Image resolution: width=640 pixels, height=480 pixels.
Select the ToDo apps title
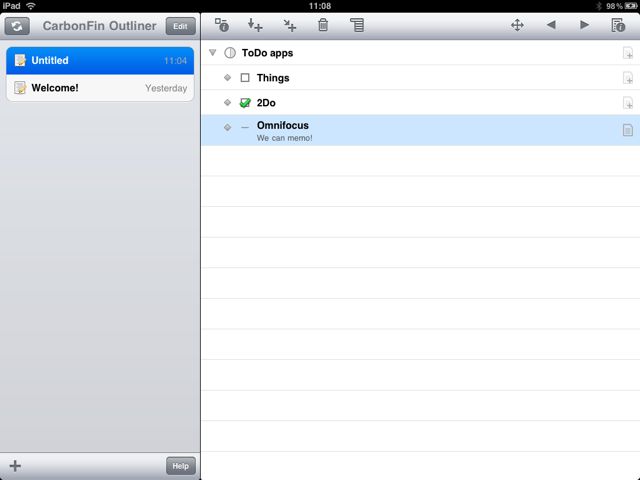click(x=267, y=53)
